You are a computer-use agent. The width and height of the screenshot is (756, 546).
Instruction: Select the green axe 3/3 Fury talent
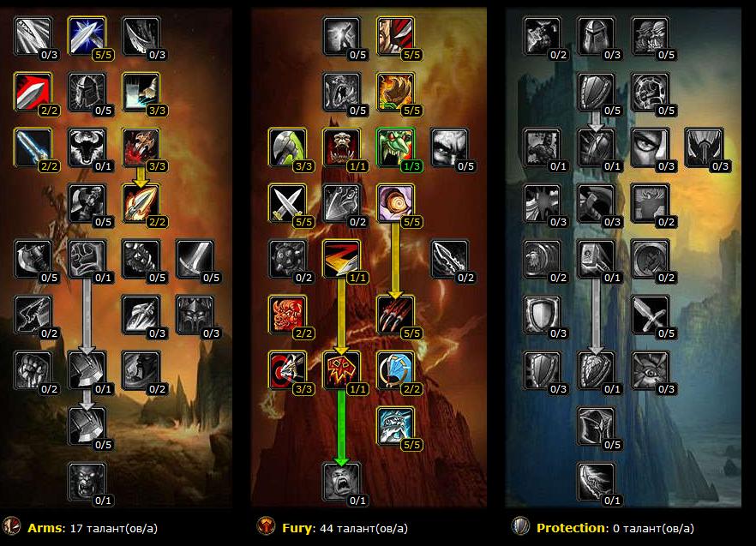tap(287, 147)
